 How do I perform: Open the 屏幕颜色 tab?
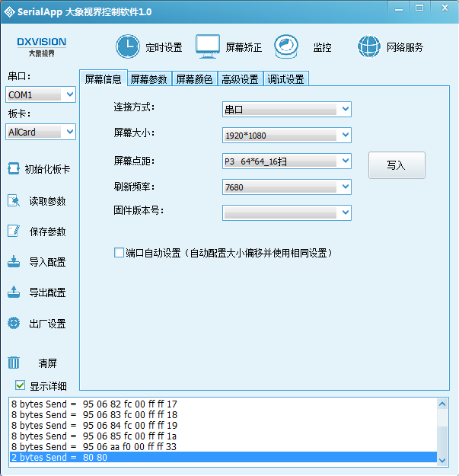195,79
